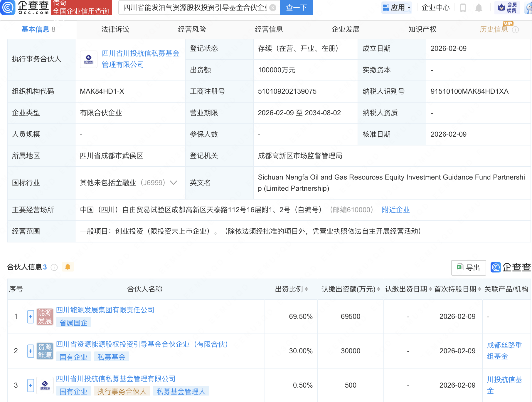Click the mobile phone icon in header

coord(464,8)
